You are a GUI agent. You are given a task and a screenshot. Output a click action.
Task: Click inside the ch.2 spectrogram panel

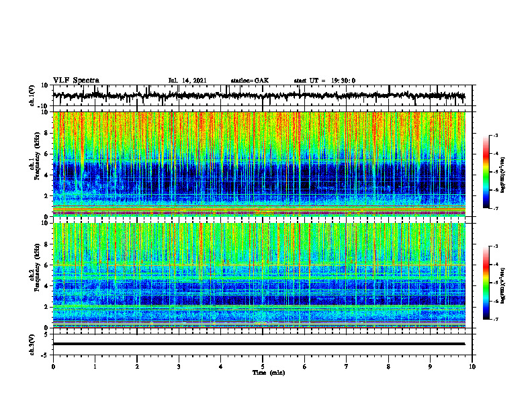259,275
